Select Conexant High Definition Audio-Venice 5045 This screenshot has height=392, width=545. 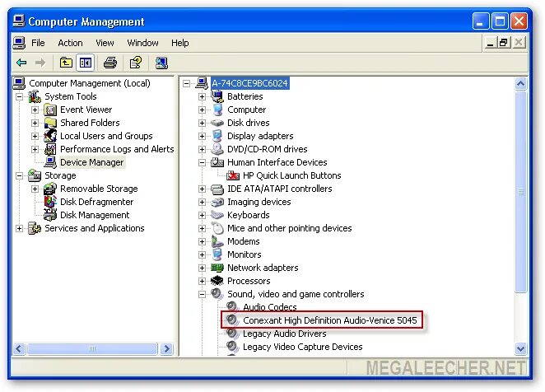(329, 320)
